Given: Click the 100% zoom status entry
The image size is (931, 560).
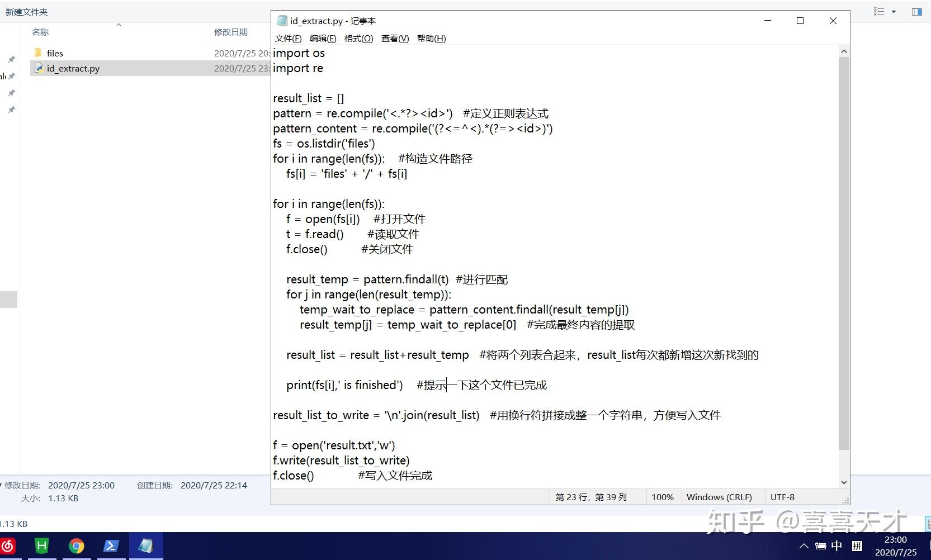Looking at the screenshot, I should [663, 497].
